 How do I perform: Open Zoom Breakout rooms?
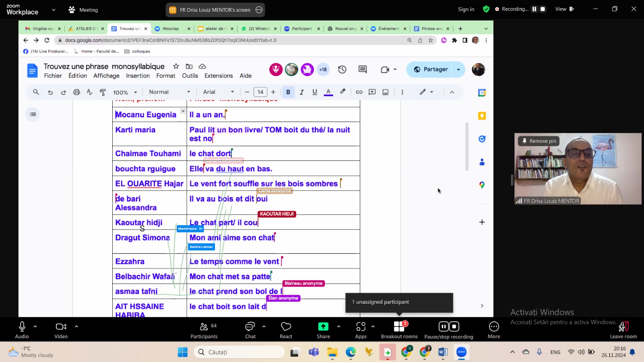(399, 330)
